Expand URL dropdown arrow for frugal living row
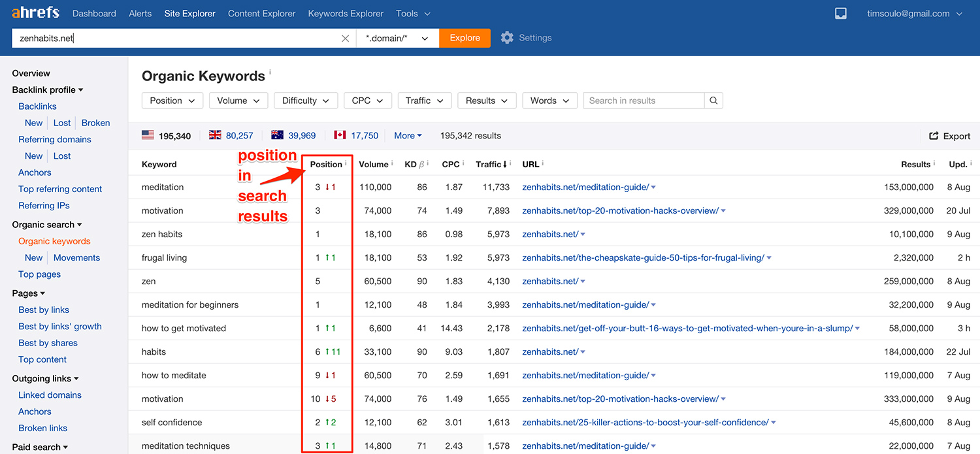The height and width of the screenshot is (454, 980). (x=769, y=258)
